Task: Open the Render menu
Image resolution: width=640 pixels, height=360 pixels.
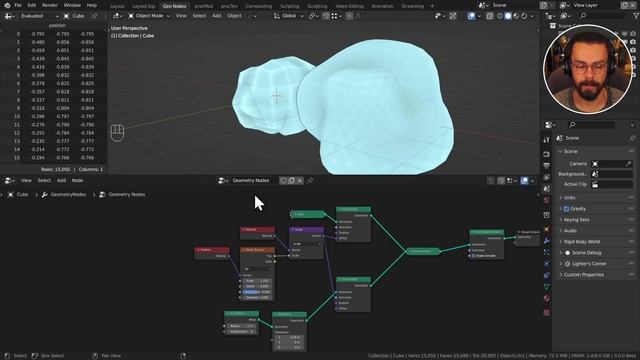Action: [50, 5]
